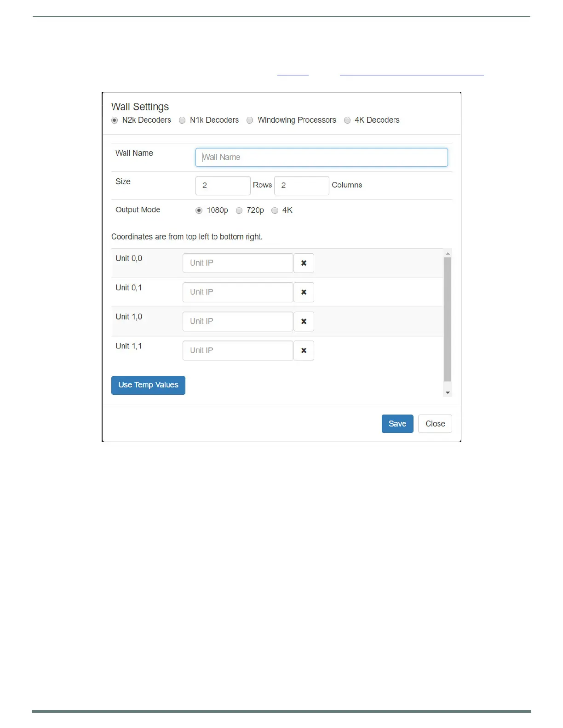Select the N1k Decoders radio option
The image size is (563, 728).
182,120
